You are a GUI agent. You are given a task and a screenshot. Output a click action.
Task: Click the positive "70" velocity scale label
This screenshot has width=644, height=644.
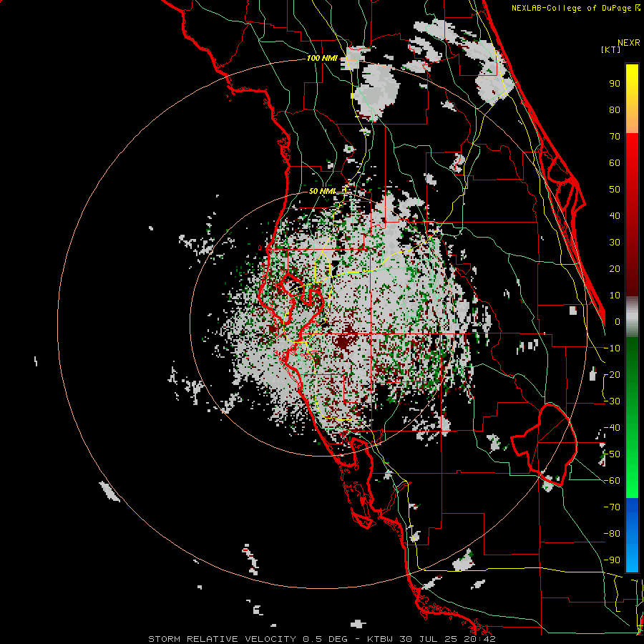tap(615, 137)
